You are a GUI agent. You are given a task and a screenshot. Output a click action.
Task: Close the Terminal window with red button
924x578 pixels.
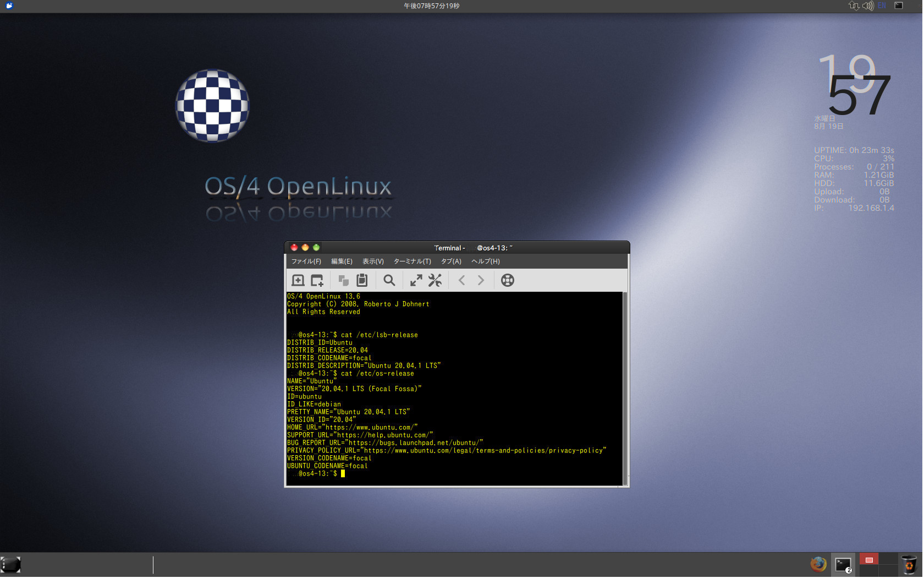[x=294, y=248]
